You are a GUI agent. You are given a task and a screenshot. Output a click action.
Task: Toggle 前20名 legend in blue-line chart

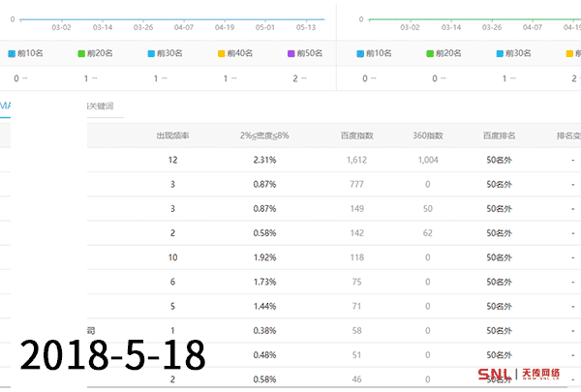[95, 53]
